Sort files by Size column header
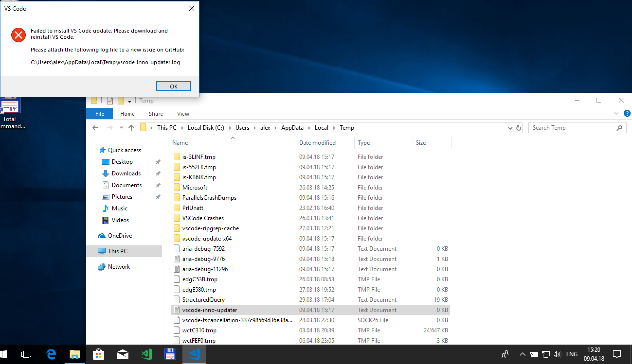 point(421,143)
